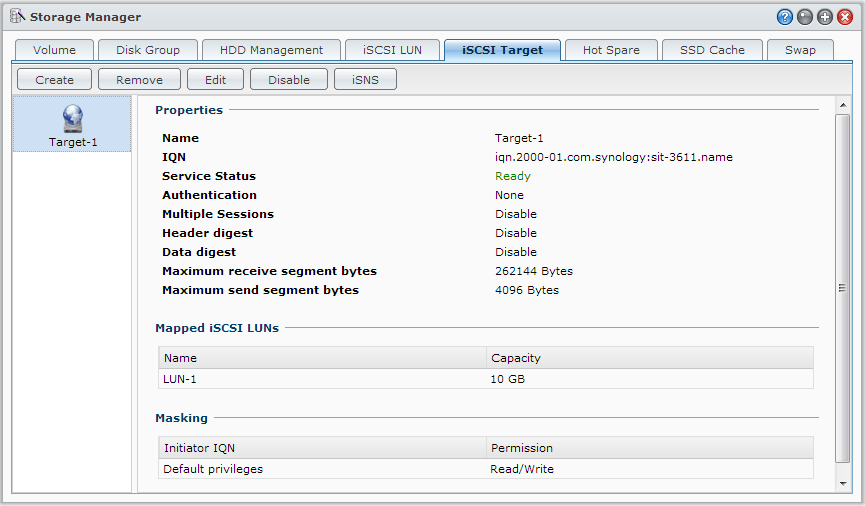
Task: Click the scrollbar up arrow
Action: [x=842, y=104]
